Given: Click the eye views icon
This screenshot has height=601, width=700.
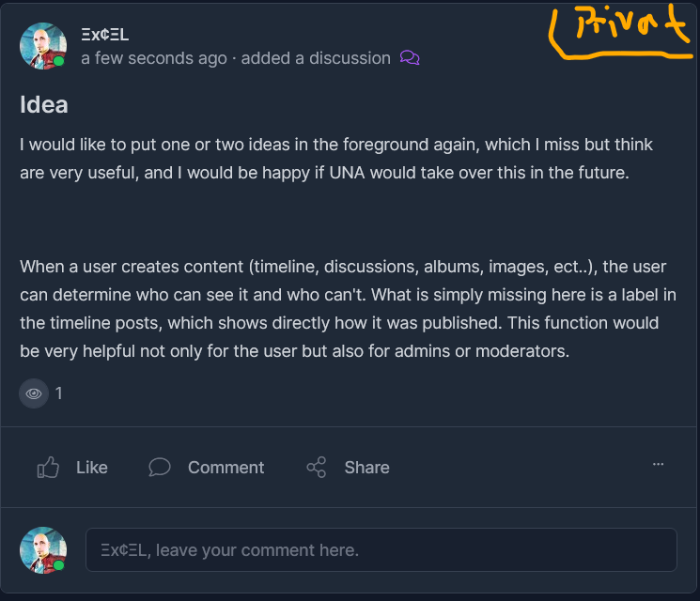Looking at the screenshot, I should (x=34, y=393).
